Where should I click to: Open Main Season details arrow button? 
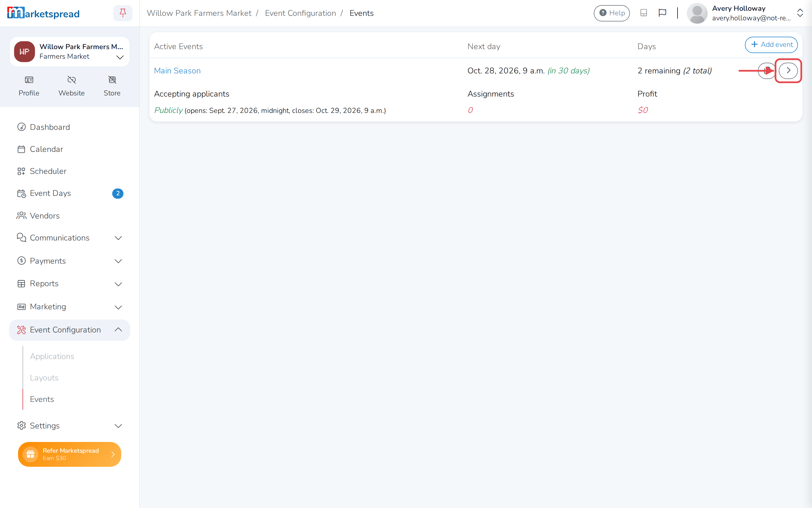pos(788,71)
